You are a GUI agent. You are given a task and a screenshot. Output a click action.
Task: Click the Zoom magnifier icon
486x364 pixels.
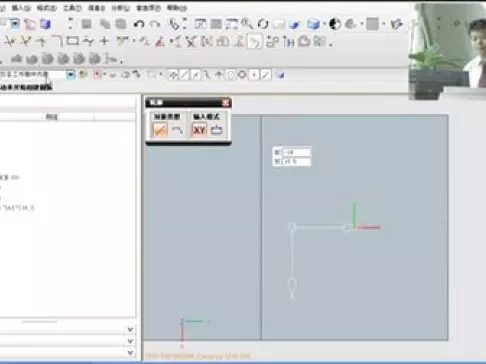point(247,24)
